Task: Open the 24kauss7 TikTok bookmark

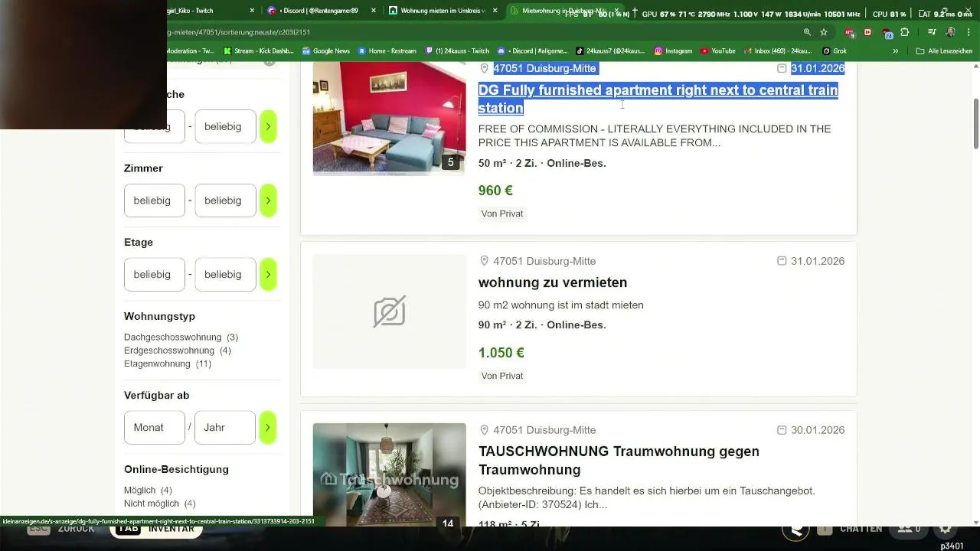Action: pyautogui.click(x=610, y=51)
